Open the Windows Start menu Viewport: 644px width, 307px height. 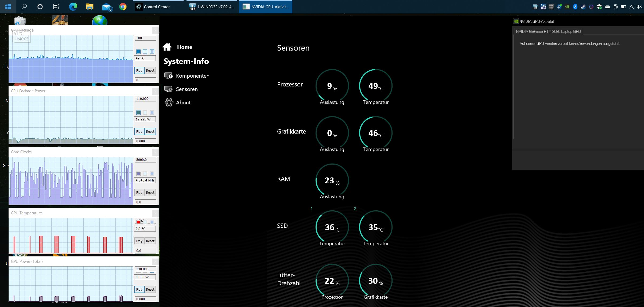8,7
